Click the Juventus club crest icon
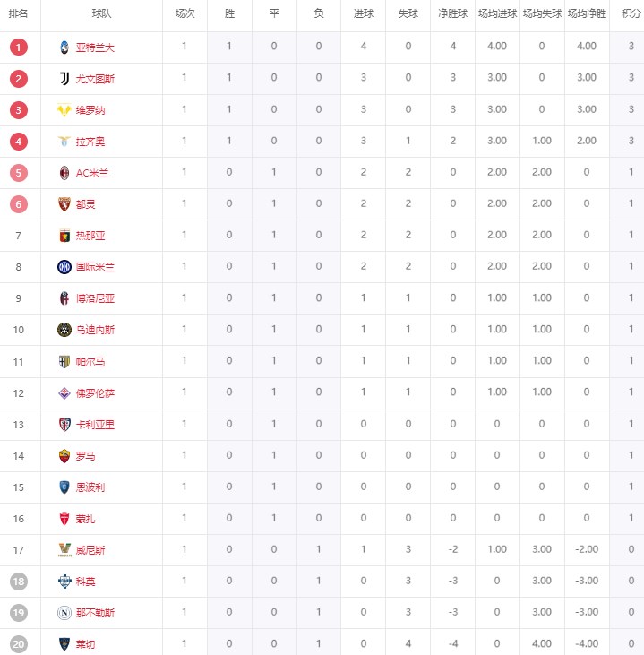This screenshot has height=655, width=644. click(x=64, y=79)
